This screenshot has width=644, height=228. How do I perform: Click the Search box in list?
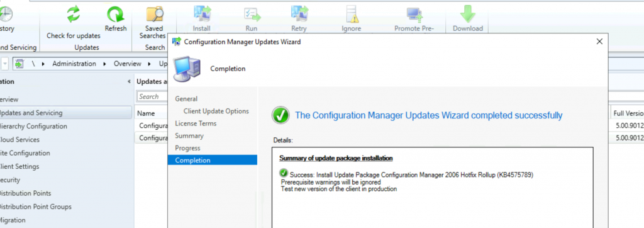(x=152, y=97)
